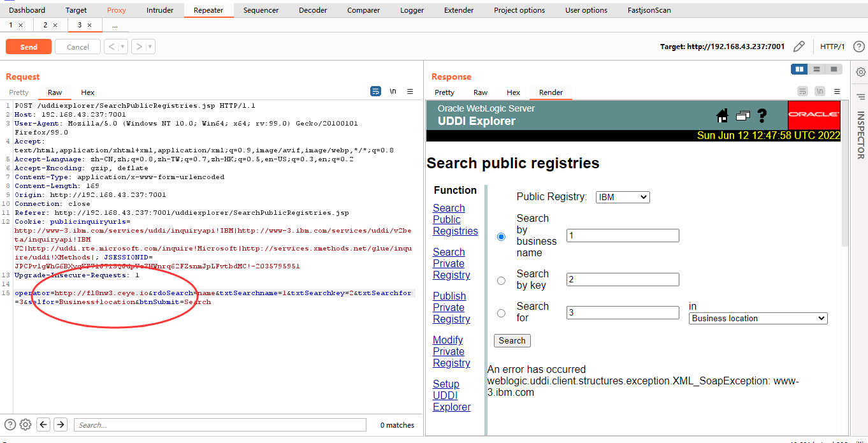Close Repeater tab 3

point(89,25)
